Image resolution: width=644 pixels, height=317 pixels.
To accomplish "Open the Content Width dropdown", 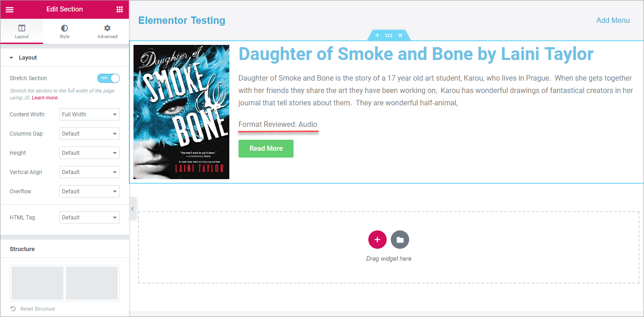I will [x=89, y=115].
